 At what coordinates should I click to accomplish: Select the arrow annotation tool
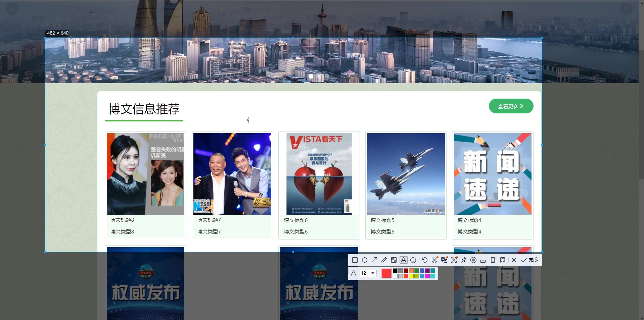[374, 260]
